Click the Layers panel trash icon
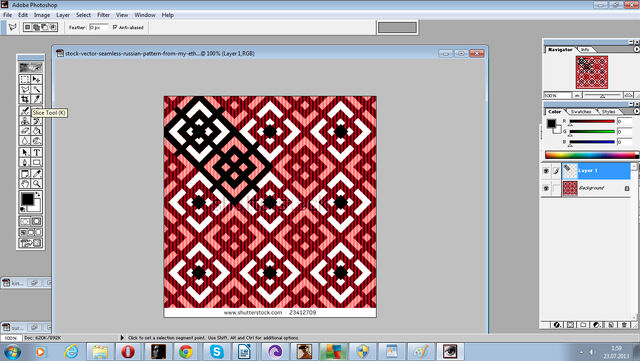Screen dimensions: 640x361 coord(624,325)
